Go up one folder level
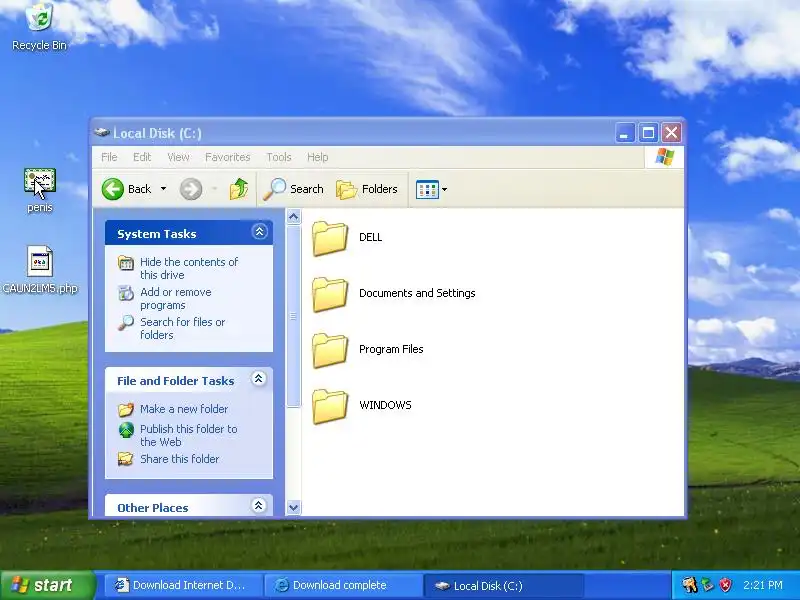The image size is (800, 600). 238,189
